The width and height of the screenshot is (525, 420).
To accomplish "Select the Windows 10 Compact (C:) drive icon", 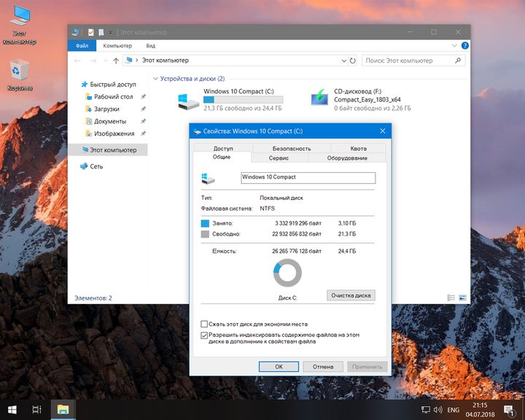I will 188,101.
